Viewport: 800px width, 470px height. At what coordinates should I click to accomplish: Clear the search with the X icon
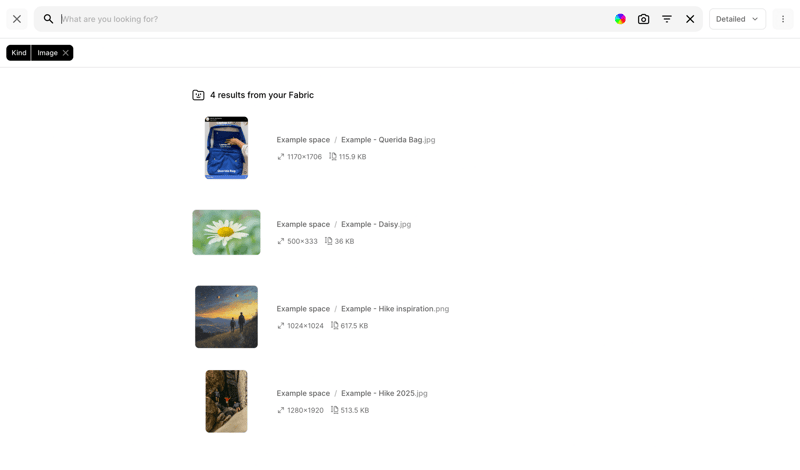point(690,19)
